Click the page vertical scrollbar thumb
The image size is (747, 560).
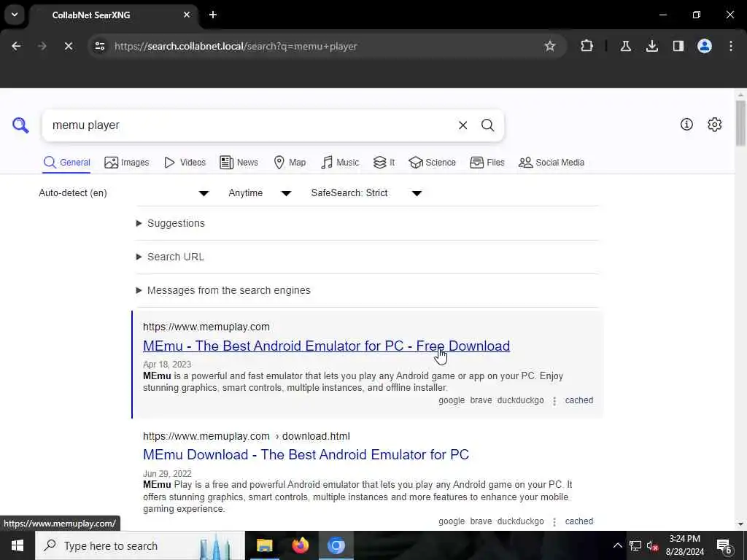(x=740, y=122)
